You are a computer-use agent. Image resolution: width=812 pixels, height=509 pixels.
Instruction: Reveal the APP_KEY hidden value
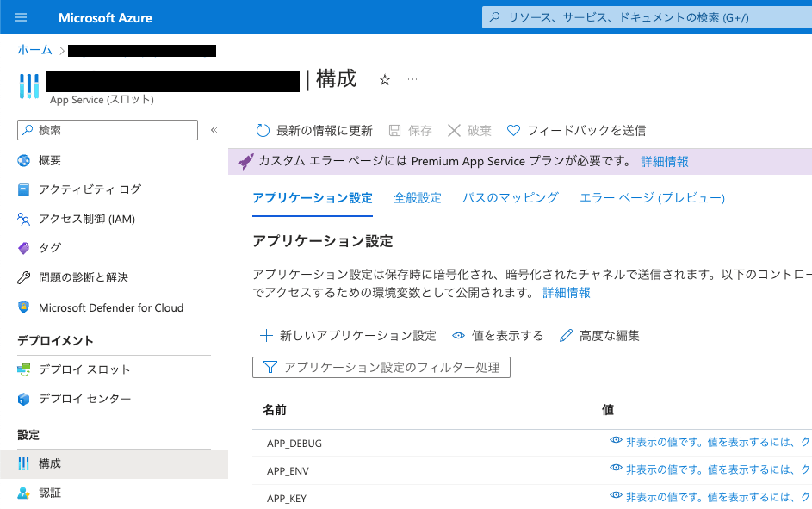(x=616, y=495)
